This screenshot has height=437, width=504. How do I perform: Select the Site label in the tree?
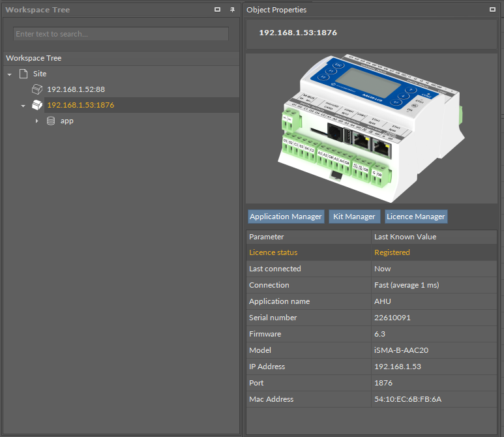click(40, 74)
